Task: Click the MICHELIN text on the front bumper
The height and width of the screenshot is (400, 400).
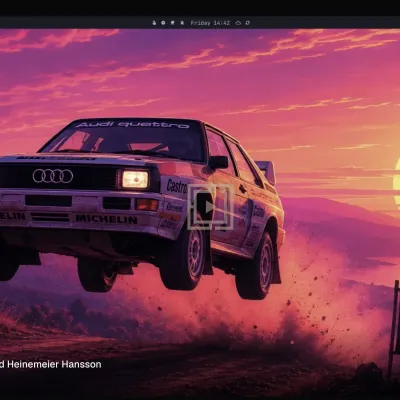Action: click(x=106, y=219)
